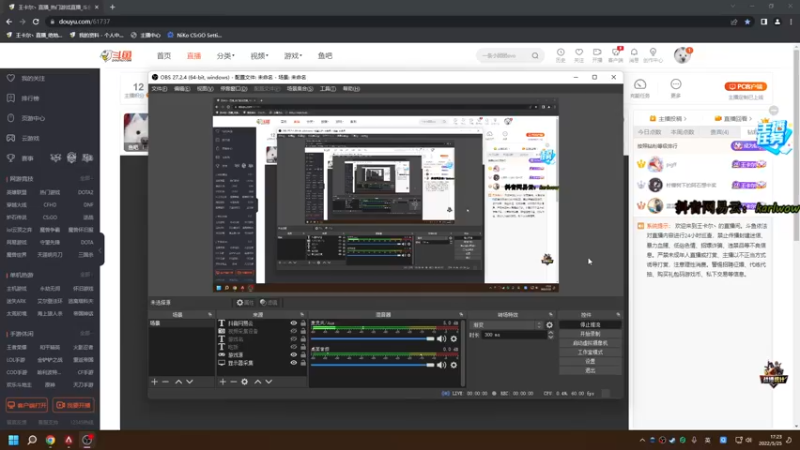This screenshot has height=450, width=800.
Task: Toggle lock on 显示器采集 source
Action: coord(303,363)
